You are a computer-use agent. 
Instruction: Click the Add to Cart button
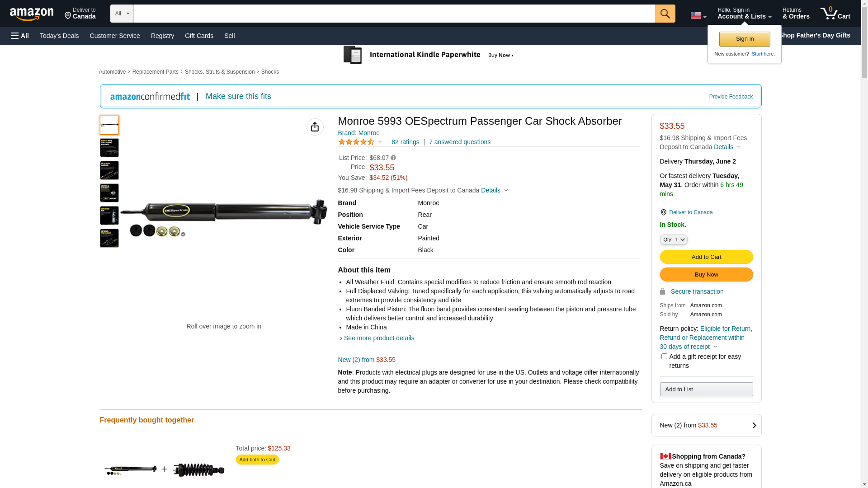pos(706,257)
